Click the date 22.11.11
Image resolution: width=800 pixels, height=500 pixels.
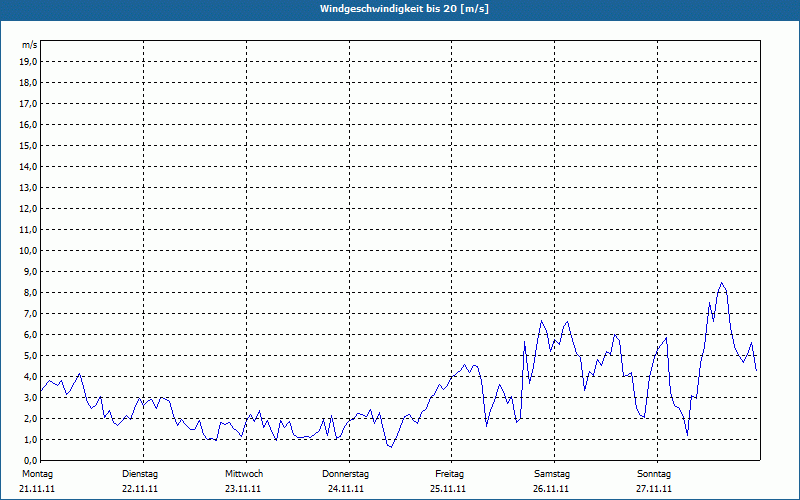click(x=140, y=489)
